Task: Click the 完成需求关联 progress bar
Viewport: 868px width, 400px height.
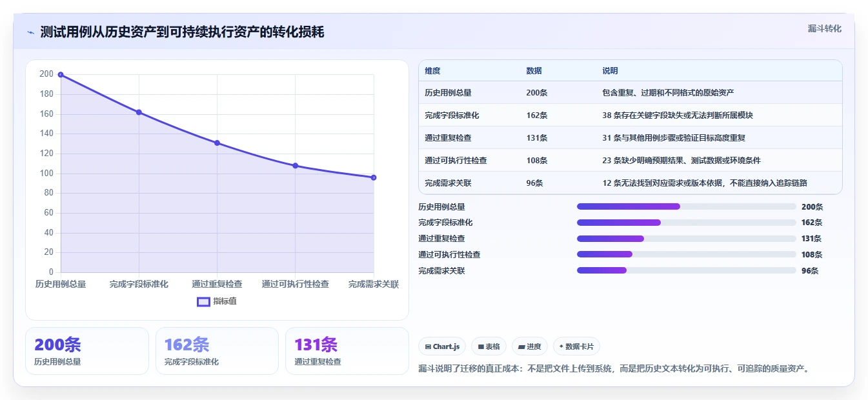Action: (x=687, y=271)
